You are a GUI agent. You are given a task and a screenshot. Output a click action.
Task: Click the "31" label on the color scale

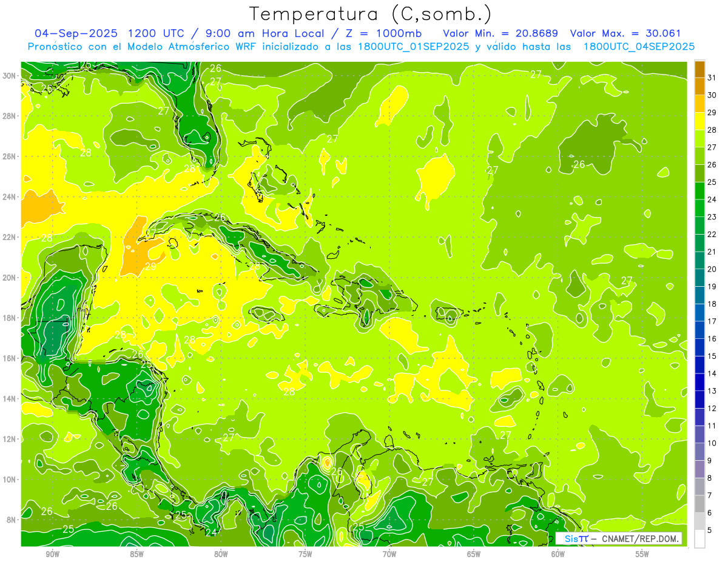(x=712, y=78)
